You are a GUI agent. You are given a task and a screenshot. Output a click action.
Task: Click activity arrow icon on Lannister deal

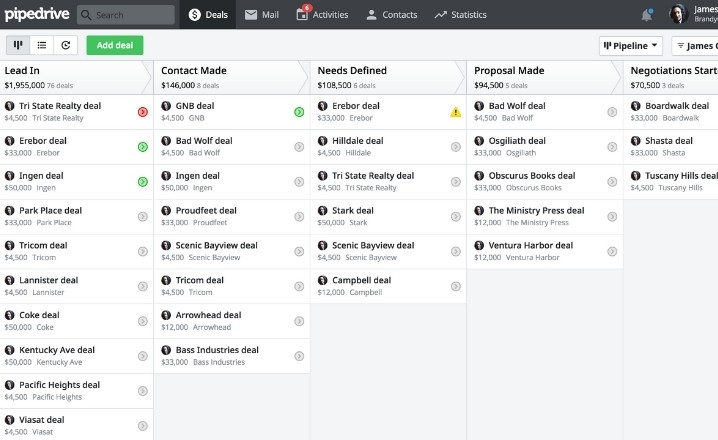[143, 286]
